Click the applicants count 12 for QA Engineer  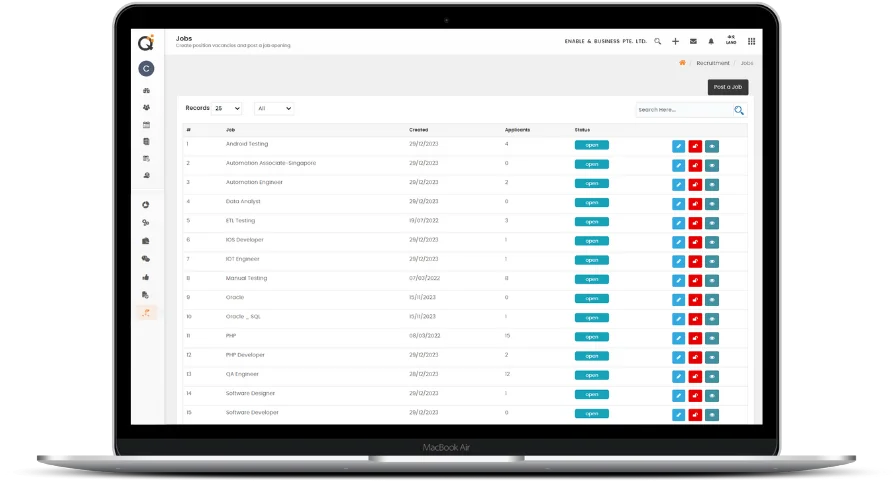507,374
